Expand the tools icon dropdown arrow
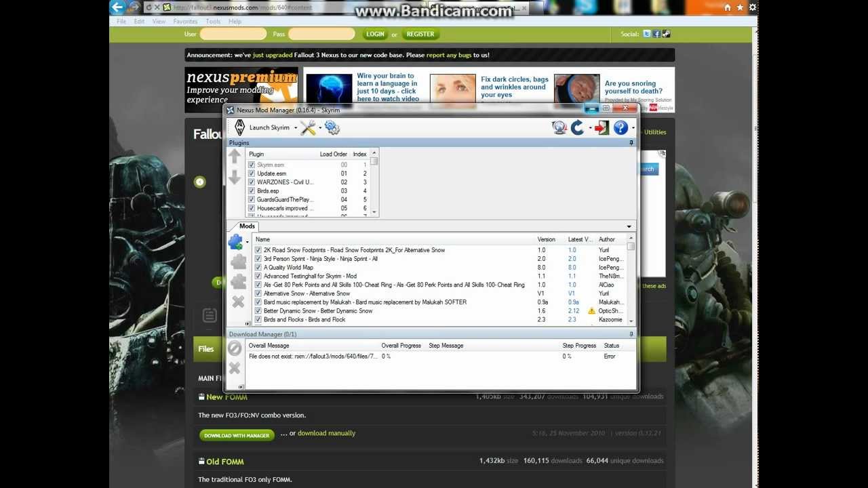The height and width of the screenshot is (488, 868). [320, 128]
